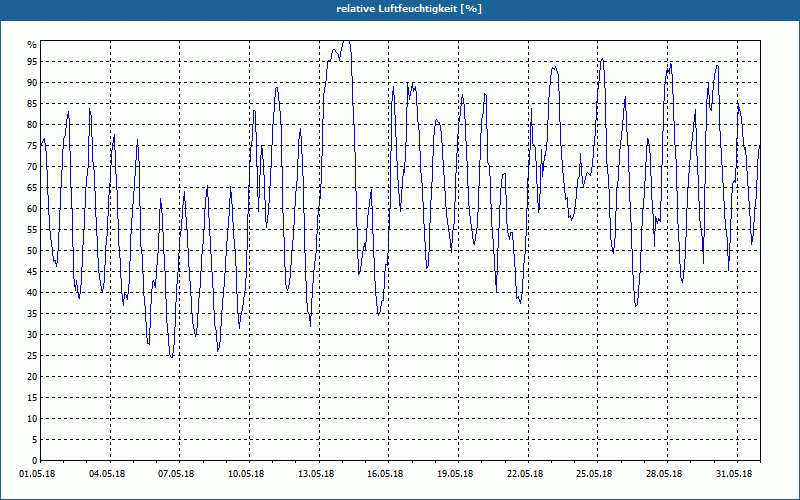Click the y-axis label '25'
This screenshot has height=500, width=800.
pyautogui.click(x=32, y=356)
